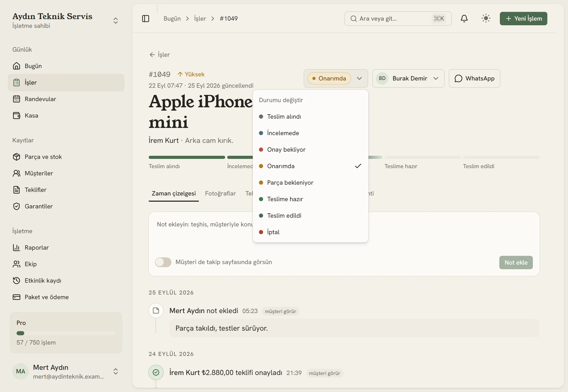Select İptal status option
This screenshot has height=392, width=568.
(310, 232)
